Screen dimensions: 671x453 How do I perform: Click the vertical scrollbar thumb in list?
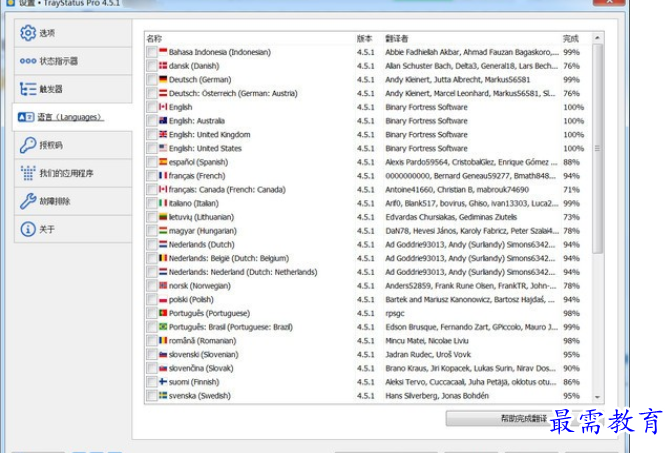pyautogui.click(x=597, y=148)
